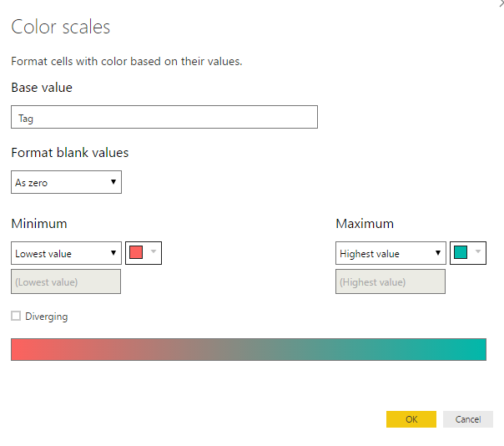Click the Color scales heading
504x446 pixels.
tap(61, 27)
